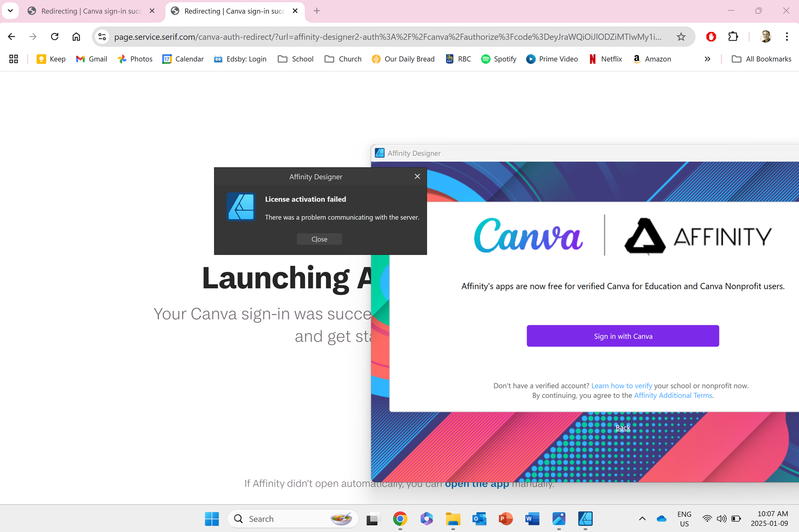
Task: Open the Affinity Additional Terms link
Action: (673, 395)
